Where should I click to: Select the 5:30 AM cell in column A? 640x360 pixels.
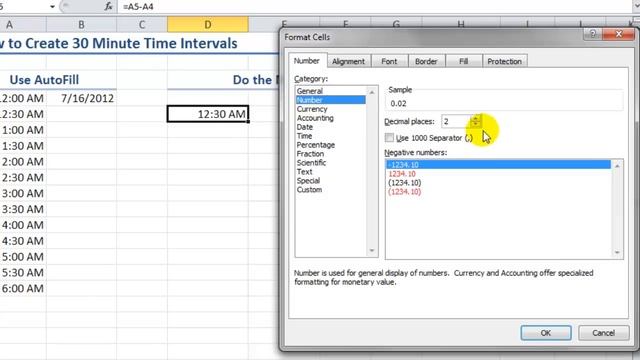point(23,272)
